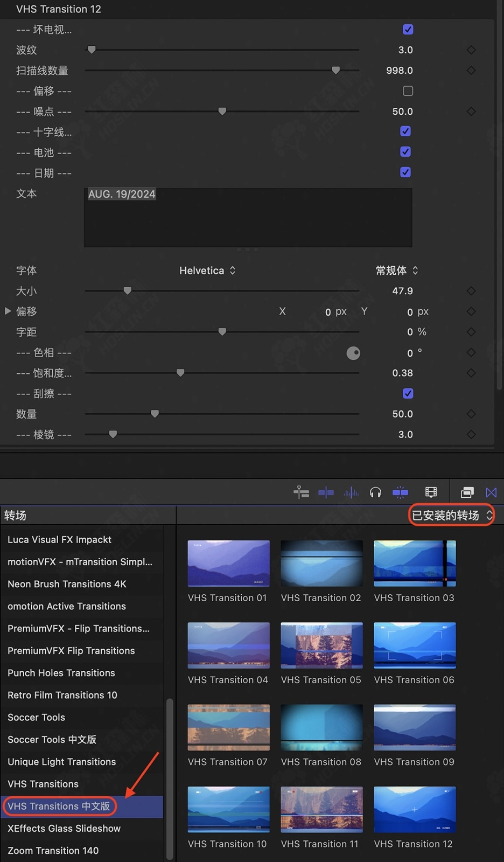This screenshot has width=504, height=862.
Task: Uncheck the 电池 checkbox
Action: point(405,151)
